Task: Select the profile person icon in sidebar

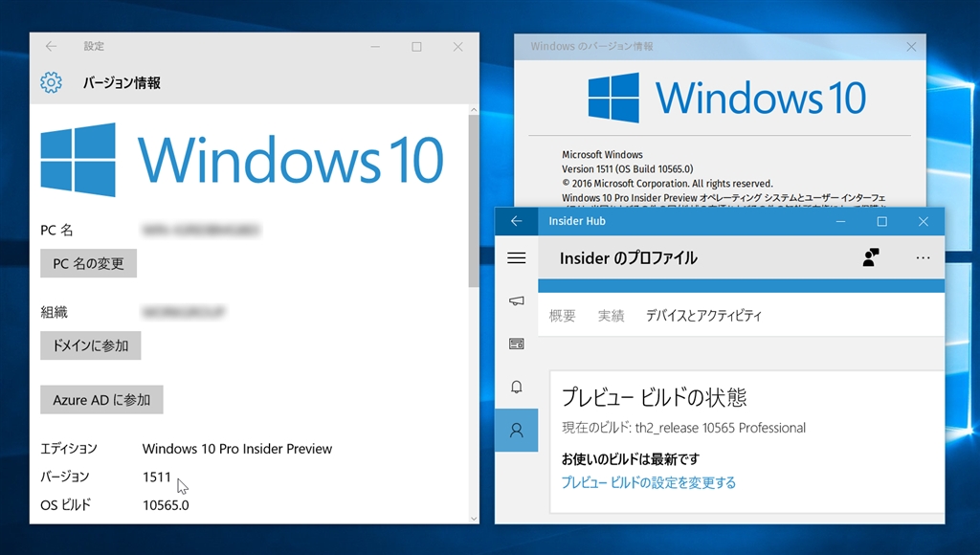Action: [516, 430]
